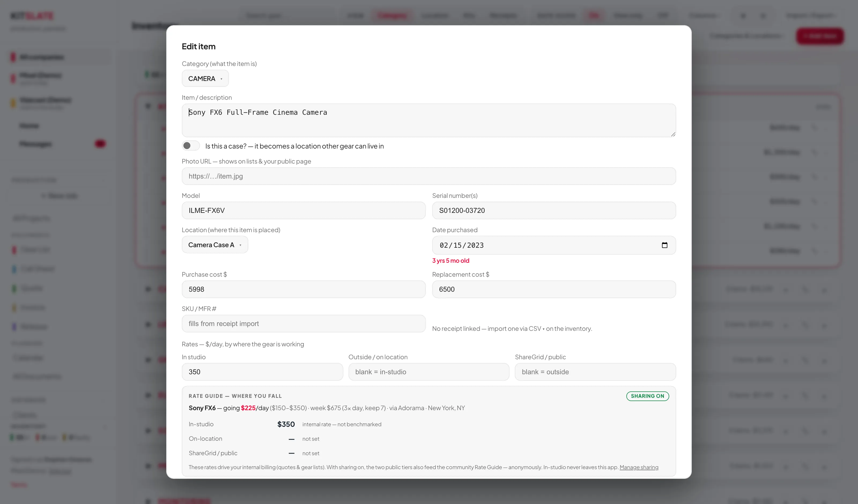Select the month segment '02' in Date purchased

click(444, 245)
